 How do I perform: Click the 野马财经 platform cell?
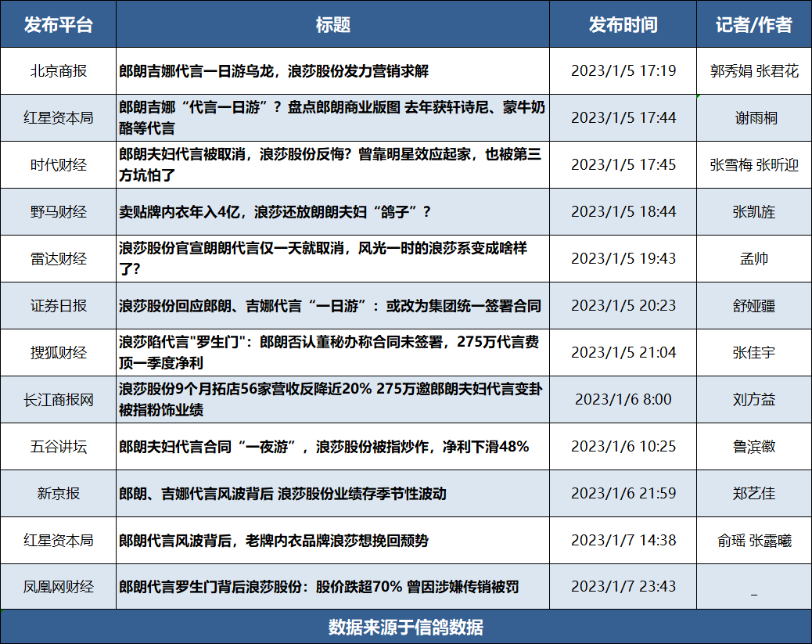point(58,211)
